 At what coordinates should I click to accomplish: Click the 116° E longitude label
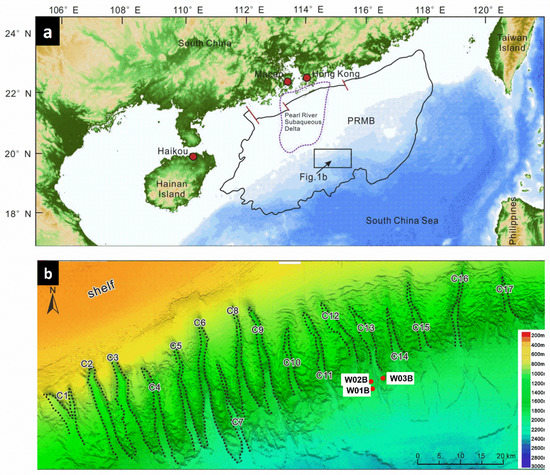click(368, 10)
